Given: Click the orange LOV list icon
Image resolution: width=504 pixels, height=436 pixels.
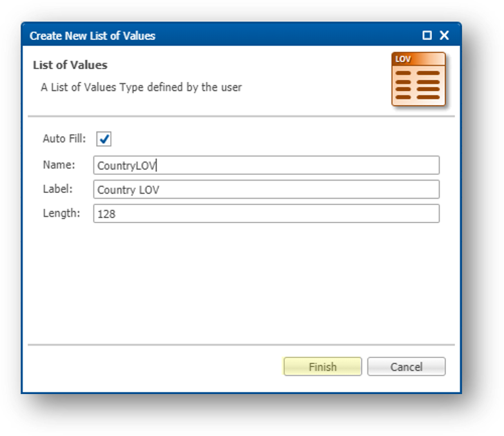Looking at the screenshot, I should [418, 79].
